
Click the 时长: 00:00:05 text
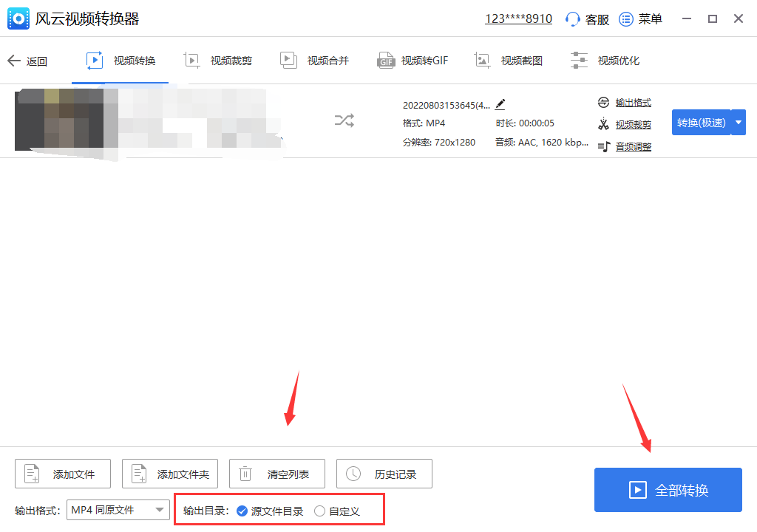[525, 123]
